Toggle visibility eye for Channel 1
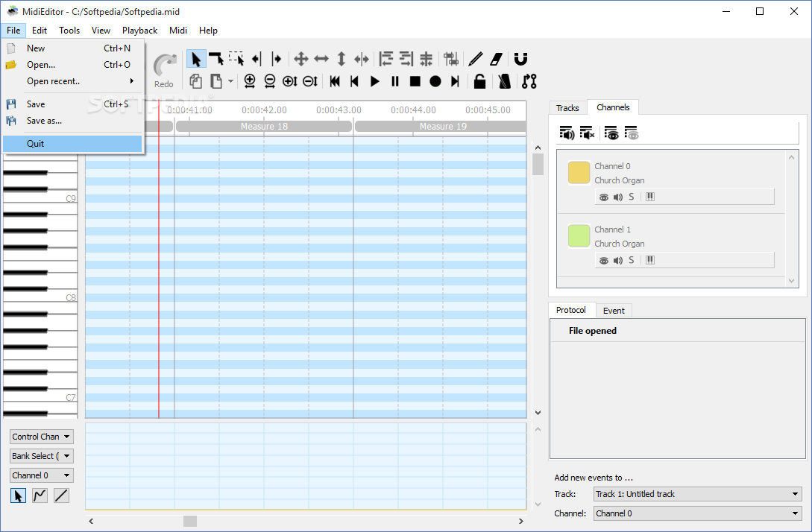The width and height of the screenshot is (812, 532). click(604, 260)
